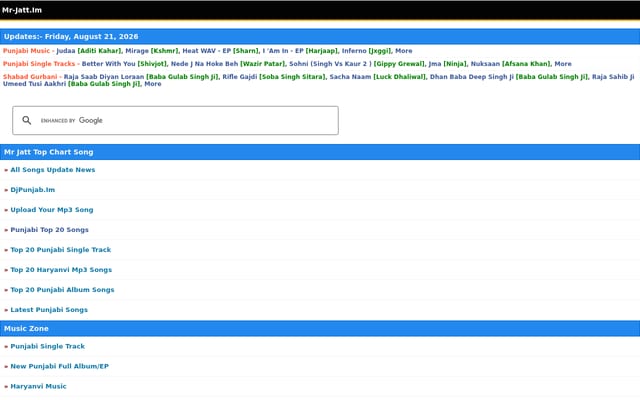The height and width of the screenshot is (400, 640).
Task: Open Punjabi Single Track in Music Zone
Action: (x=47, y=346)
